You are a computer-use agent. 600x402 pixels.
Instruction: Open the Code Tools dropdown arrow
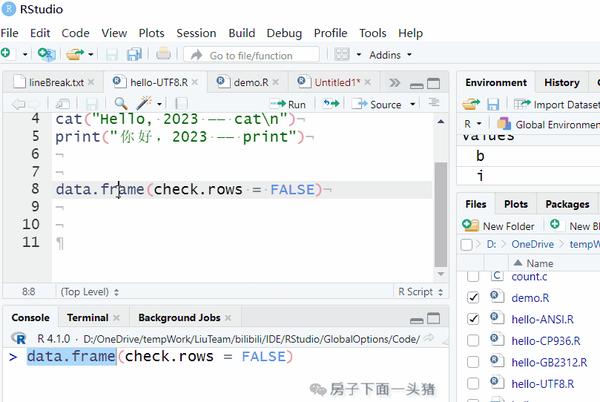[x=160, y=104]
